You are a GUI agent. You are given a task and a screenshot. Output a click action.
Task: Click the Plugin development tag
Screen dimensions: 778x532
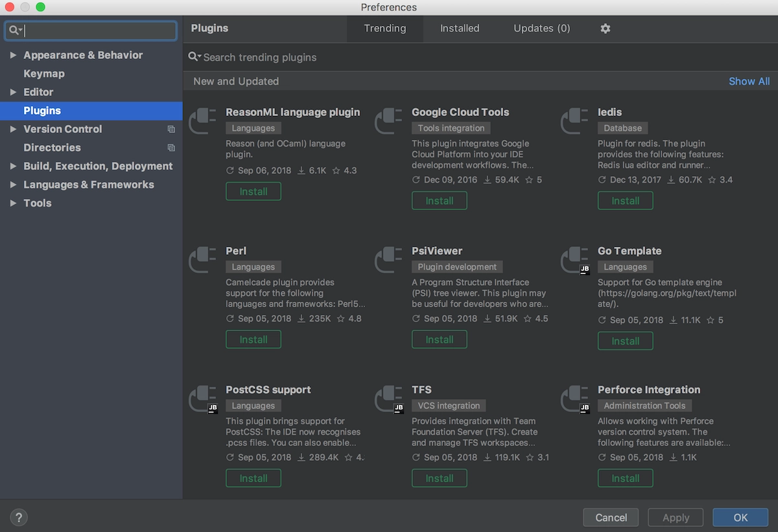tap(457, 267)
